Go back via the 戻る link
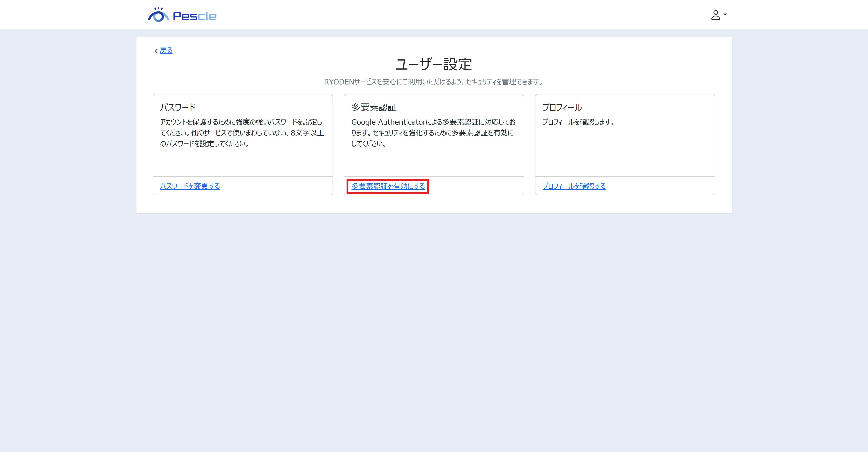868x452 pixels. (x=166, y=51)
